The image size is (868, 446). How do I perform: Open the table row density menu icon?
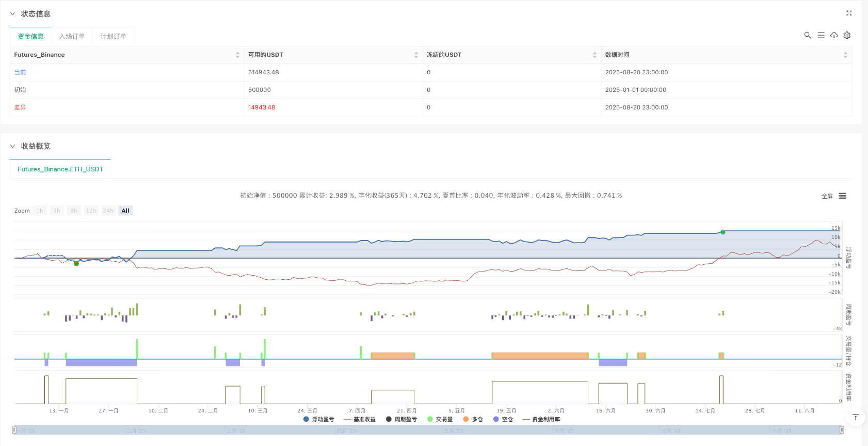pyautogui.click(x=821, y=35)
